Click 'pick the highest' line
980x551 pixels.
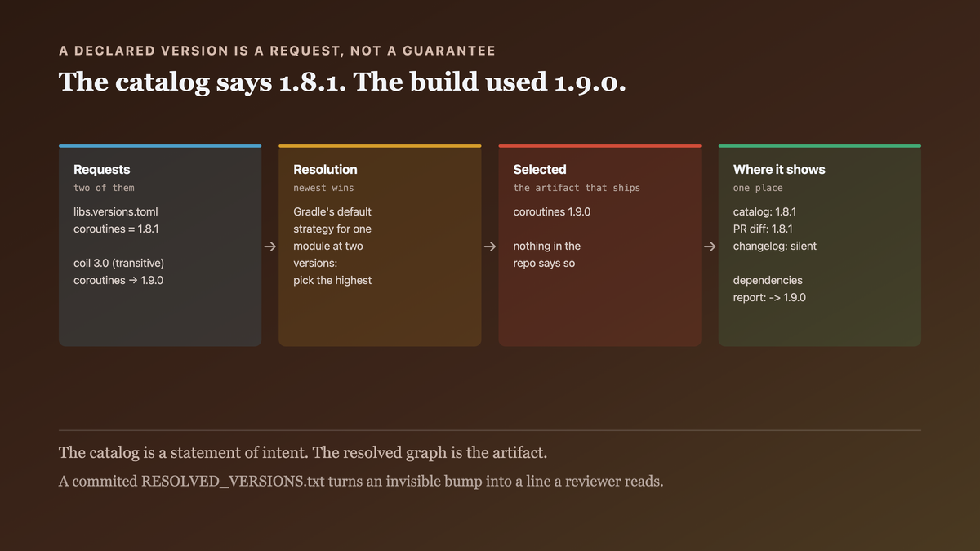pos(332,280)
